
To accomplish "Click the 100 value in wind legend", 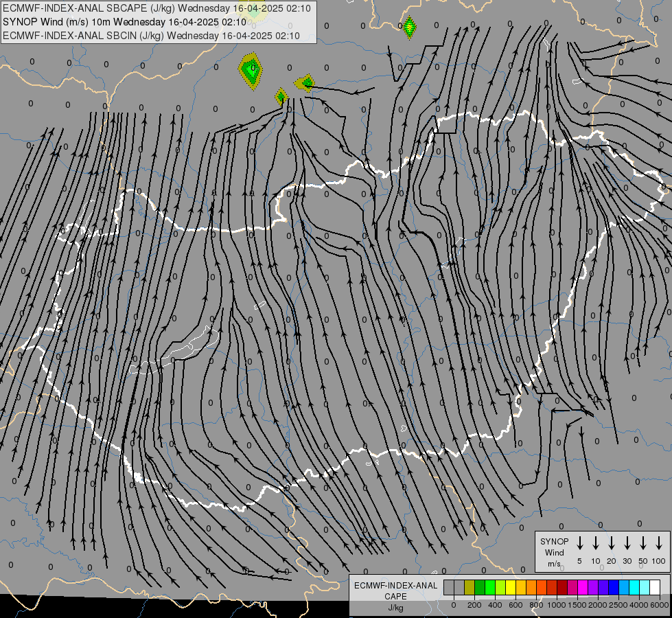I will (659, 561).
